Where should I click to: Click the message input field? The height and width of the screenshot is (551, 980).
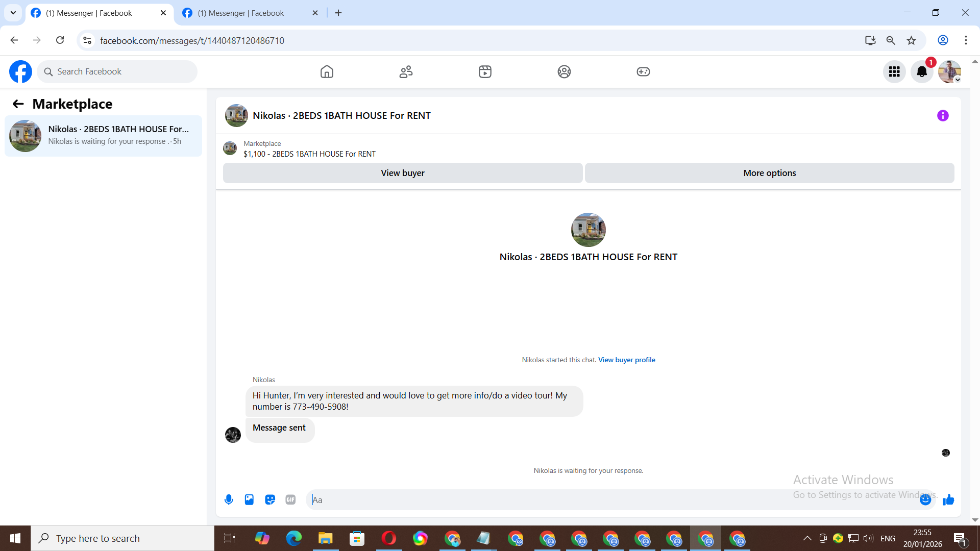pos(612,499)
